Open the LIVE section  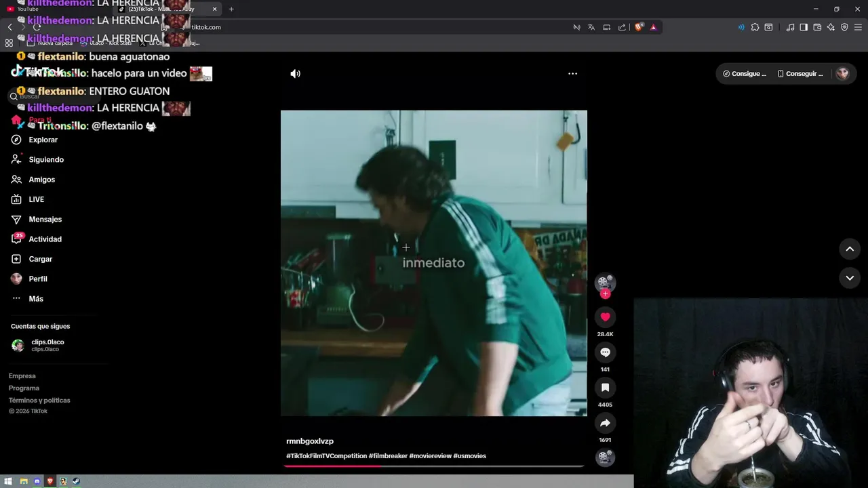(28, 199)
